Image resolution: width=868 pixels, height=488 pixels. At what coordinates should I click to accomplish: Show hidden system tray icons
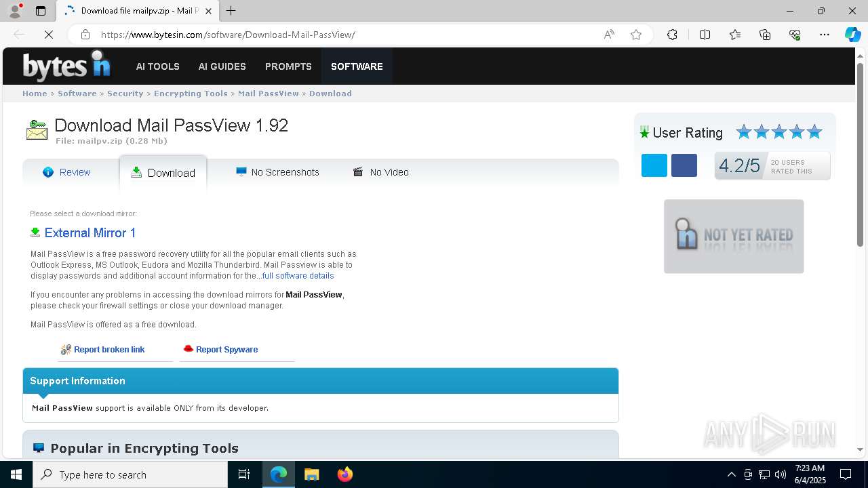pyautogui.click(x=731, y=474)
